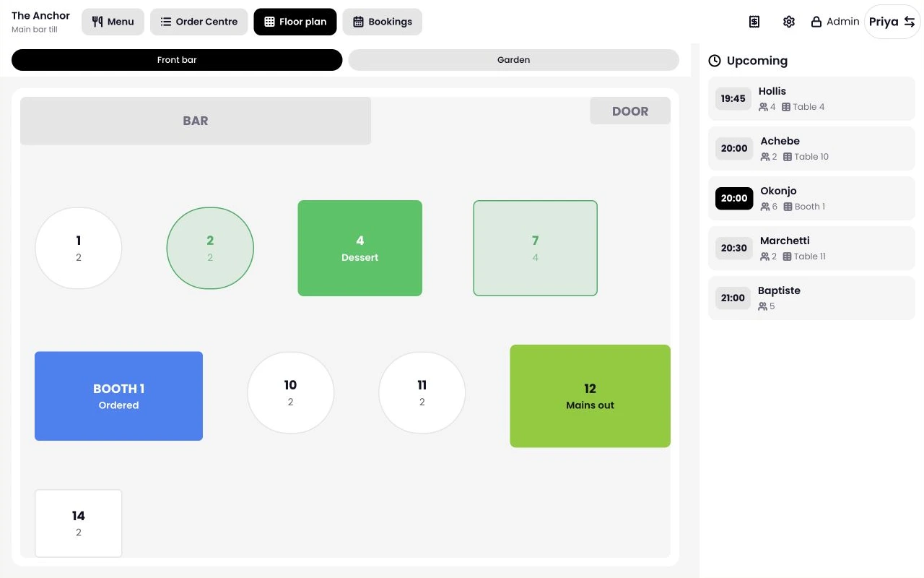Click the guests icon in Baptiste booking

763,306
